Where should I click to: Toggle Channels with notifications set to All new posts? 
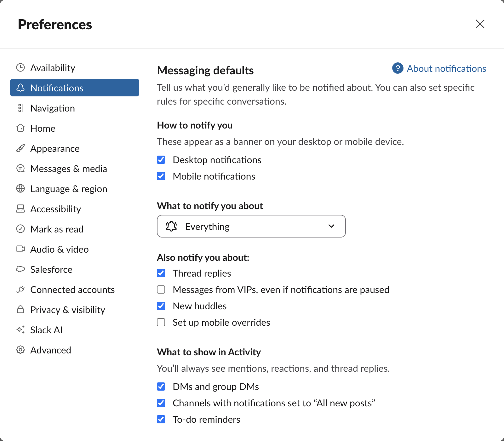coord(161,403)
